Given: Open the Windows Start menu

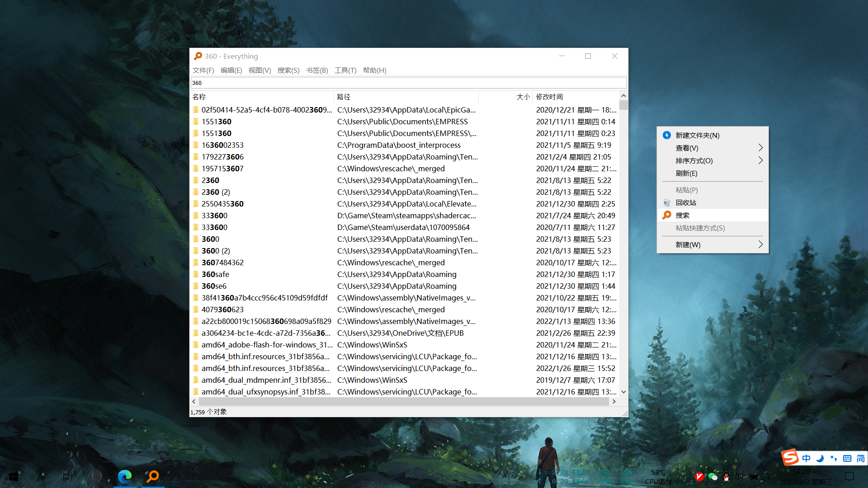Looking at the screenshot, I should 14,476.
